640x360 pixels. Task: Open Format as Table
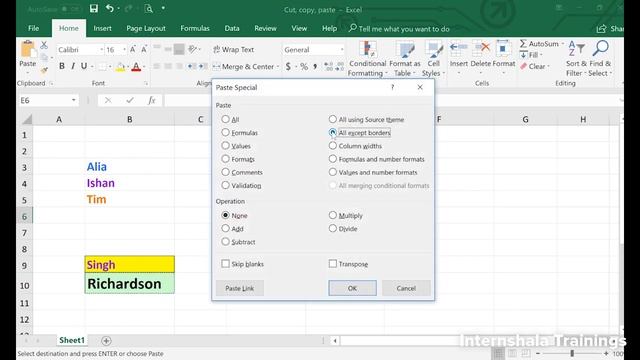(404, 58)
